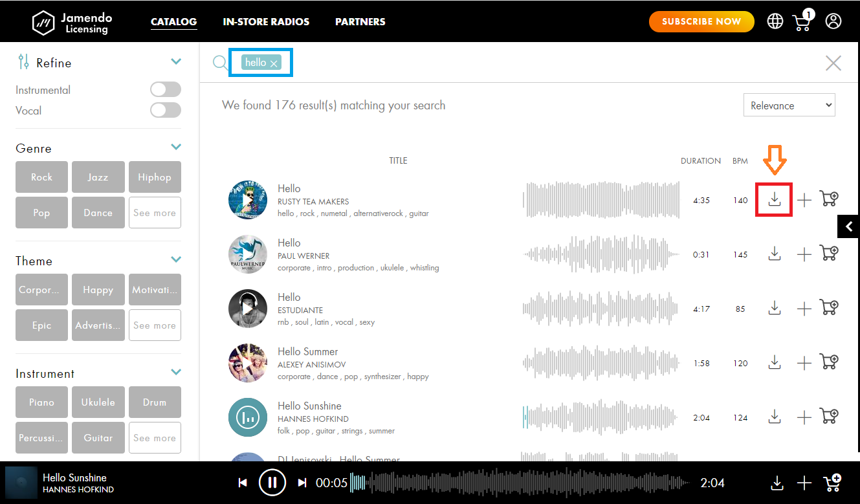Seek in Rusty Tea Makers Hello waveform
Screen dimensions: 860x504
tap(601, 200)
